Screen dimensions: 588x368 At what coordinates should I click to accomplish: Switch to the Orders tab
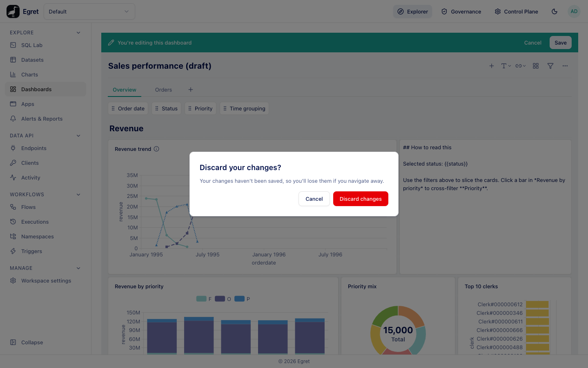pos(163,90)
